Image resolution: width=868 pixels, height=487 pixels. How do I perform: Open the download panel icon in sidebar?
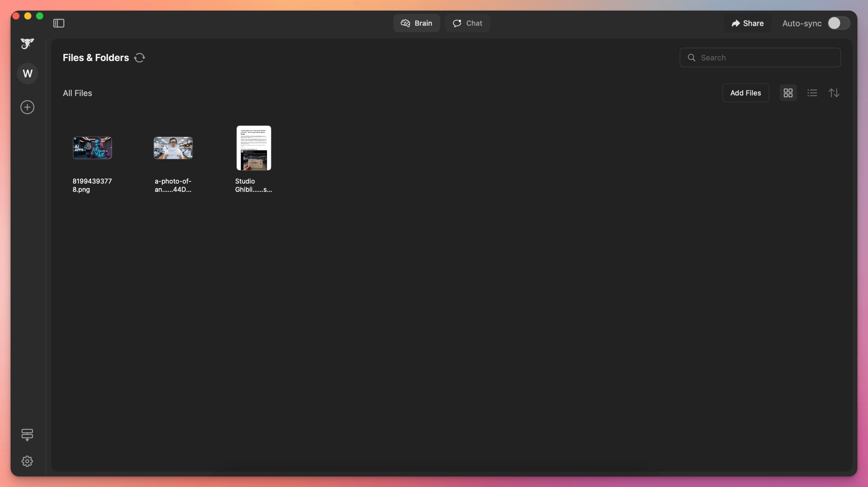(x=27, y=434)
